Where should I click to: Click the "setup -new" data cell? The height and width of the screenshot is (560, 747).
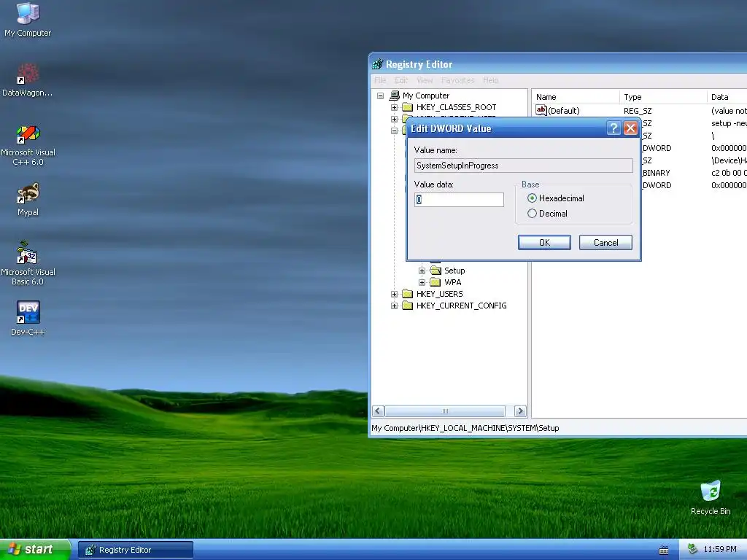[729, 123]
